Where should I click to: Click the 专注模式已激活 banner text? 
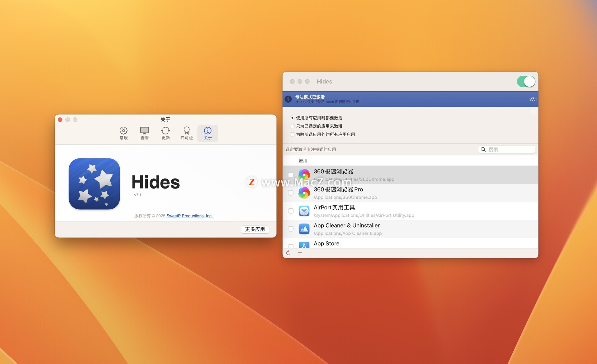click(310, 97)
